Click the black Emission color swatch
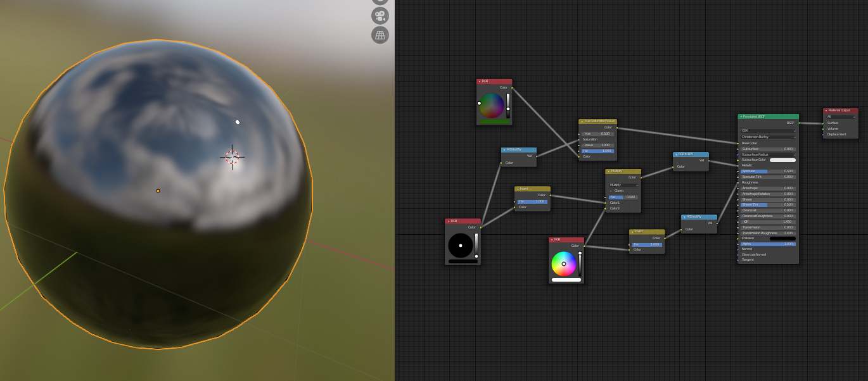868x381 pixels. click(783, 238)
